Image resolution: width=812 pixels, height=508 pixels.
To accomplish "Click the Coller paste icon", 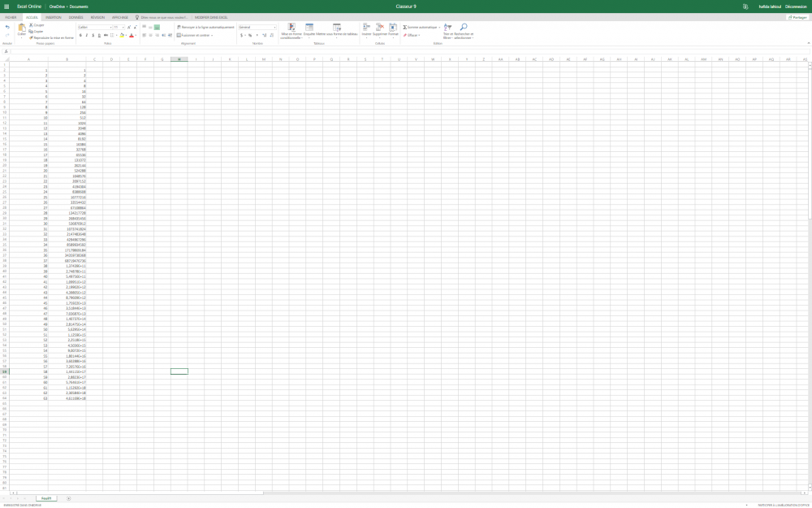I will 22,28.
